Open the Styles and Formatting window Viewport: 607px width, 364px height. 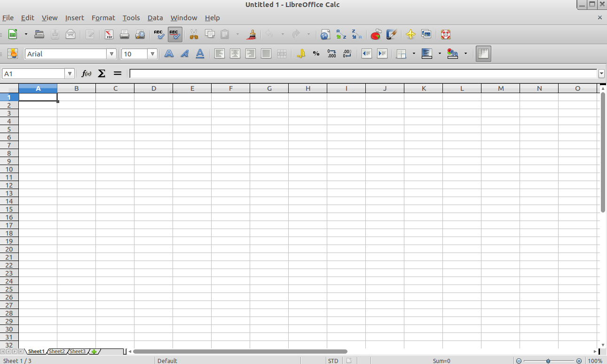pyautogui.click(x=13, y=54)
